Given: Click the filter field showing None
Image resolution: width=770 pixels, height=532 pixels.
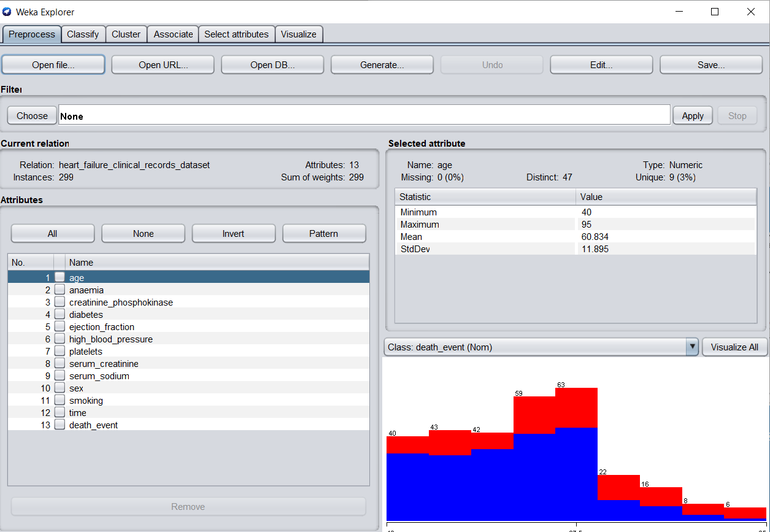Looking at the screenshot, I should (x=364, y=115).
